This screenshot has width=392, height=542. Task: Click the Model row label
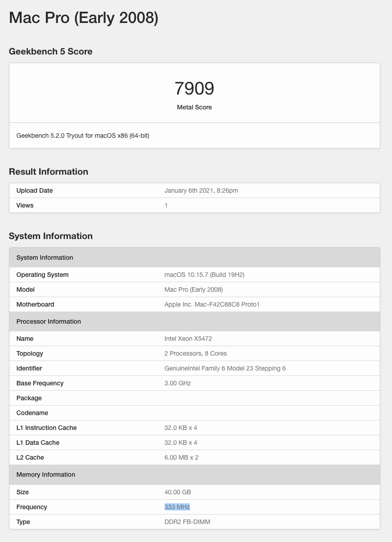tap(26, 289)
